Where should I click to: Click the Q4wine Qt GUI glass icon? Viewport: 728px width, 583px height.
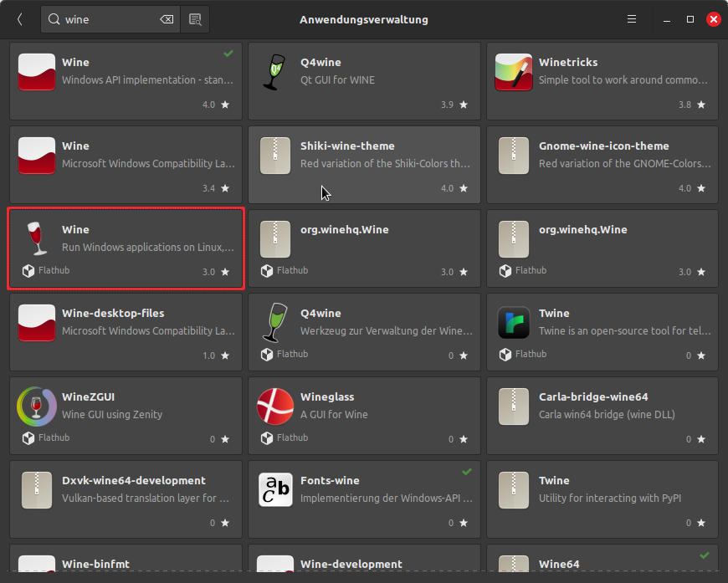coord(274,72)
